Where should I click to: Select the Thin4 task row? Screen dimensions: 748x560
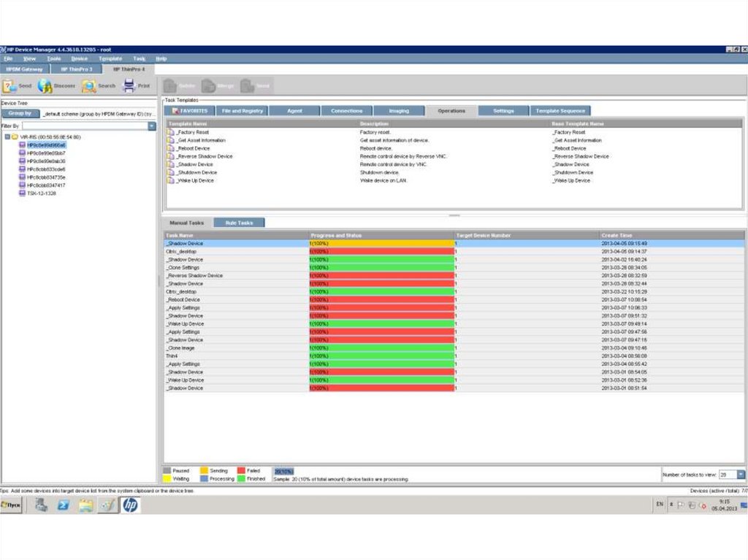coord(454,356)
